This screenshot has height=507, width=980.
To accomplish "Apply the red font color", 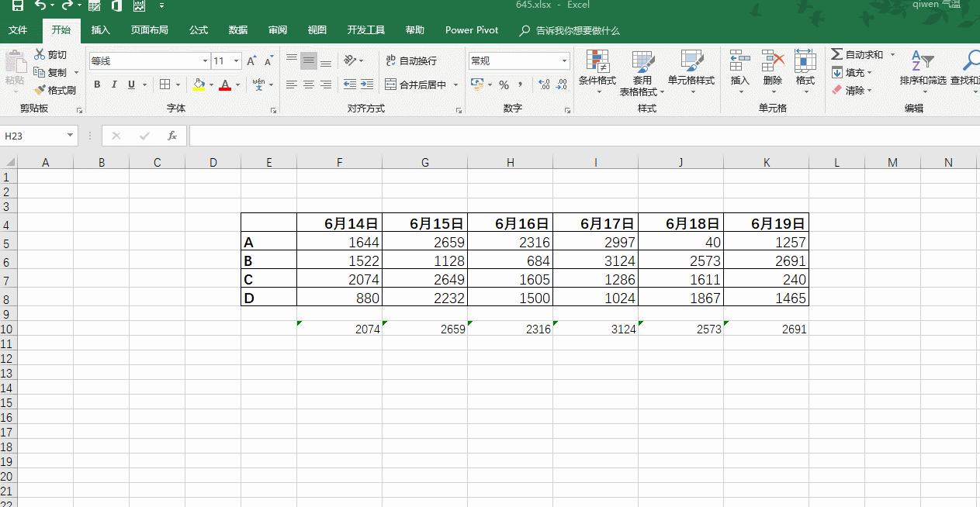I will (x=225, y=84).
